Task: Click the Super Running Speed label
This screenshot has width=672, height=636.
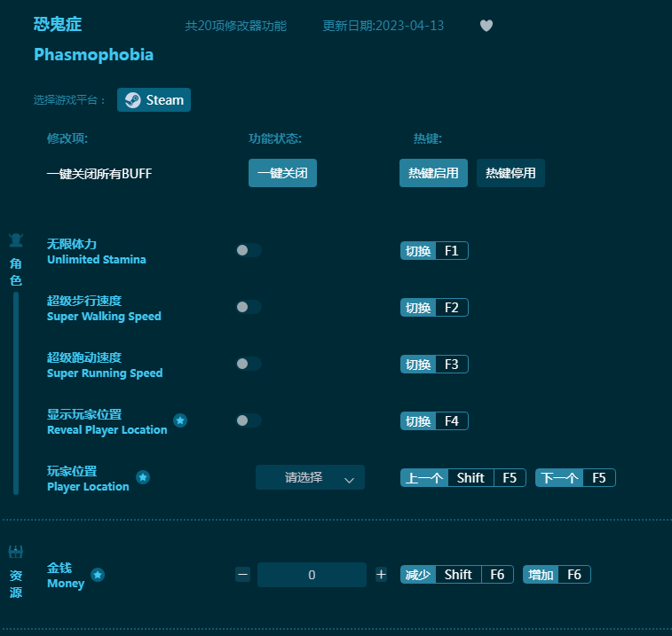Action: (105, 373)
